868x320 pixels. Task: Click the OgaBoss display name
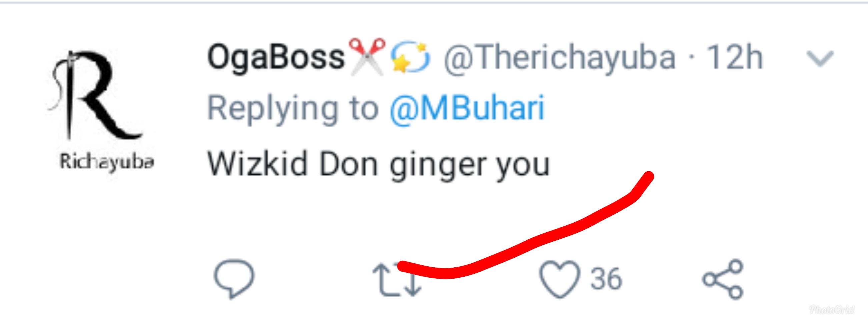point(276,57)
